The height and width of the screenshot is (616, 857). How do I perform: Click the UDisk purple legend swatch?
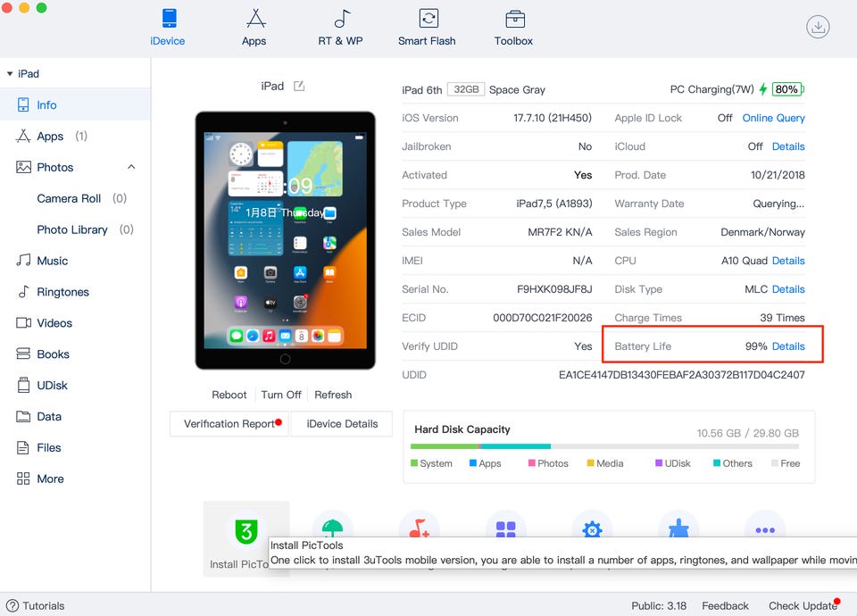click(x=659, y=463)
